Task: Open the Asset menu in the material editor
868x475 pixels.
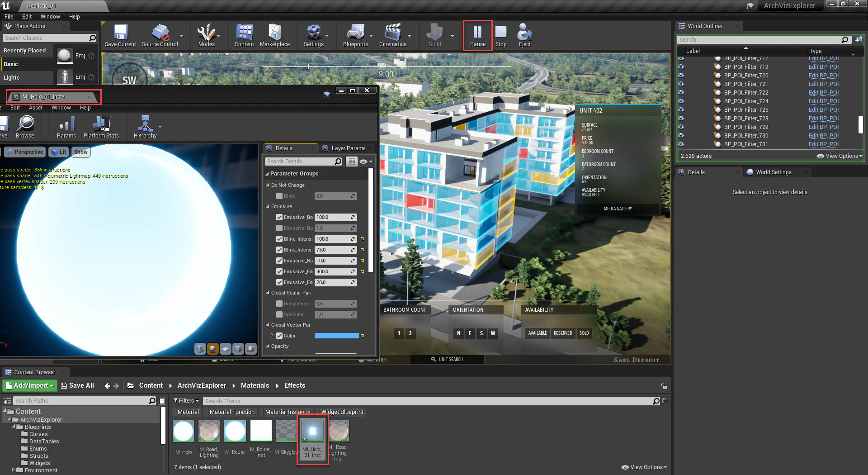Action: click(x=35, y=108)
